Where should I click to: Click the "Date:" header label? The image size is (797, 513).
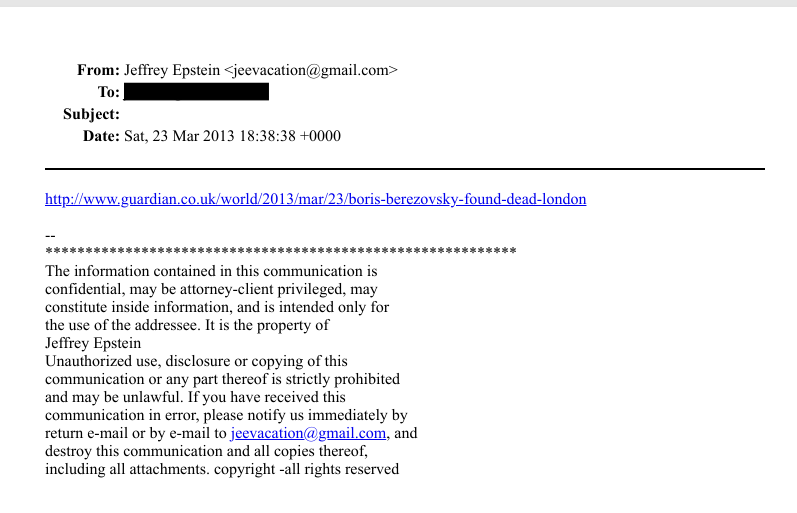click(101, 136)
